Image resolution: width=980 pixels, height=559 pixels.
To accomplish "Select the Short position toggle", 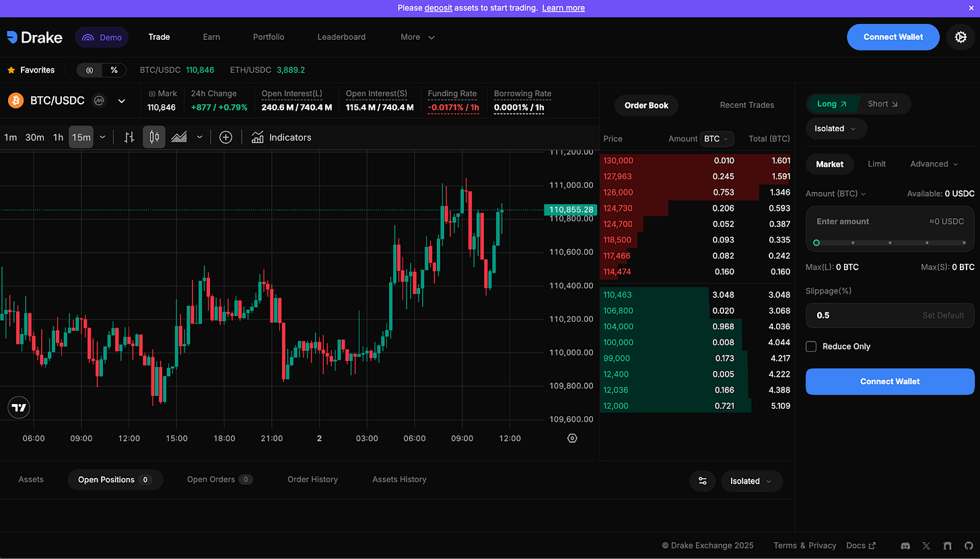I will tap(883, 104).
